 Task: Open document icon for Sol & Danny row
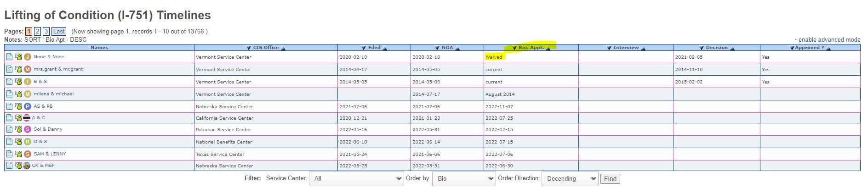[x=9, y=129]
